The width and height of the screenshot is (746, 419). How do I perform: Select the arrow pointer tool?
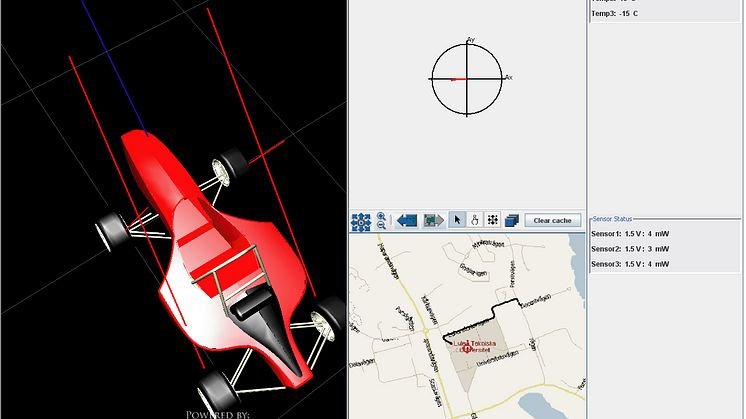click(457, 221)
